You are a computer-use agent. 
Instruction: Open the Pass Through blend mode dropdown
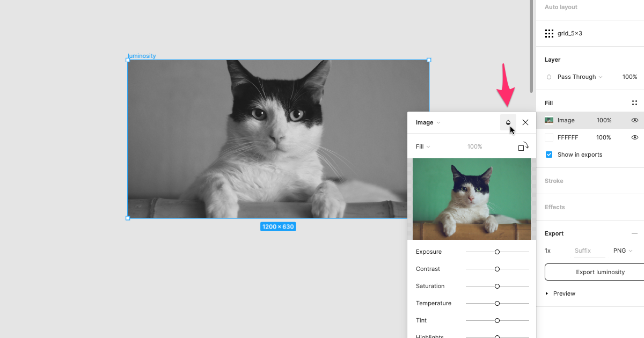click(x=580, y=77)
